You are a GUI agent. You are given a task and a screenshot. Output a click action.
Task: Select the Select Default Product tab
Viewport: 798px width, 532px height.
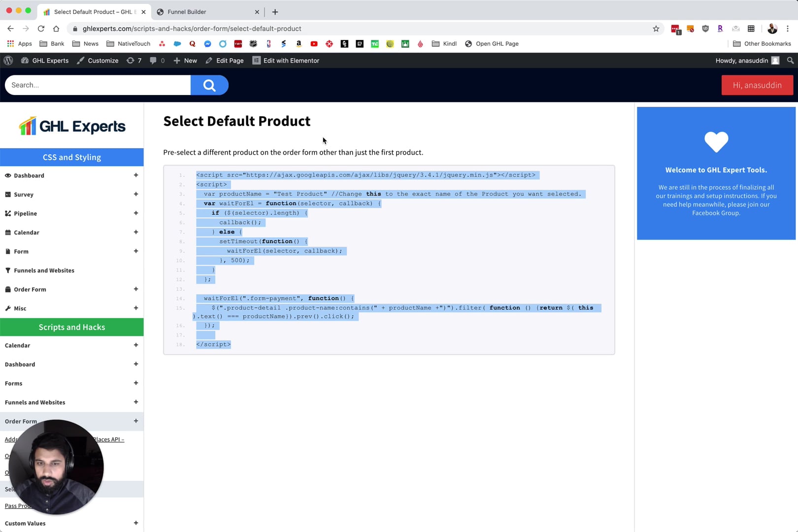click(x=95, y=12)
